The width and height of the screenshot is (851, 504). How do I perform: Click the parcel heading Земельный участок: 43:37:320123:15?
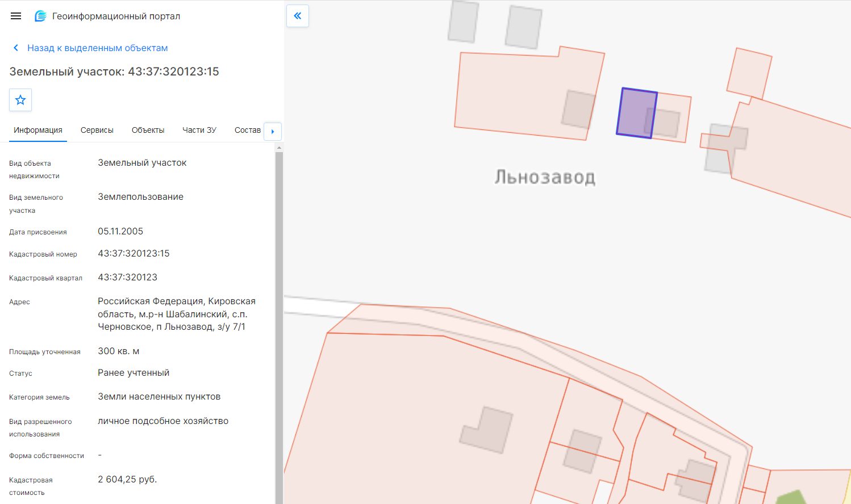pos(114,72)
